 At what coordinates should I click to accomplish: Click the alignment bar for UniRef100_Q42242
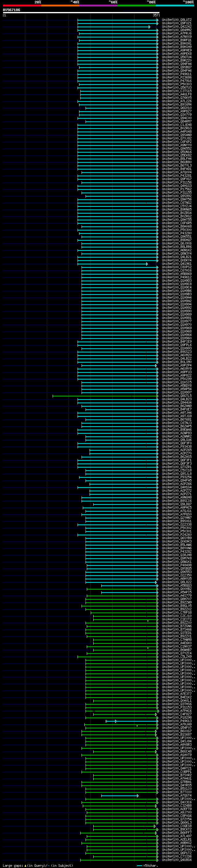[x=114, y=26]
